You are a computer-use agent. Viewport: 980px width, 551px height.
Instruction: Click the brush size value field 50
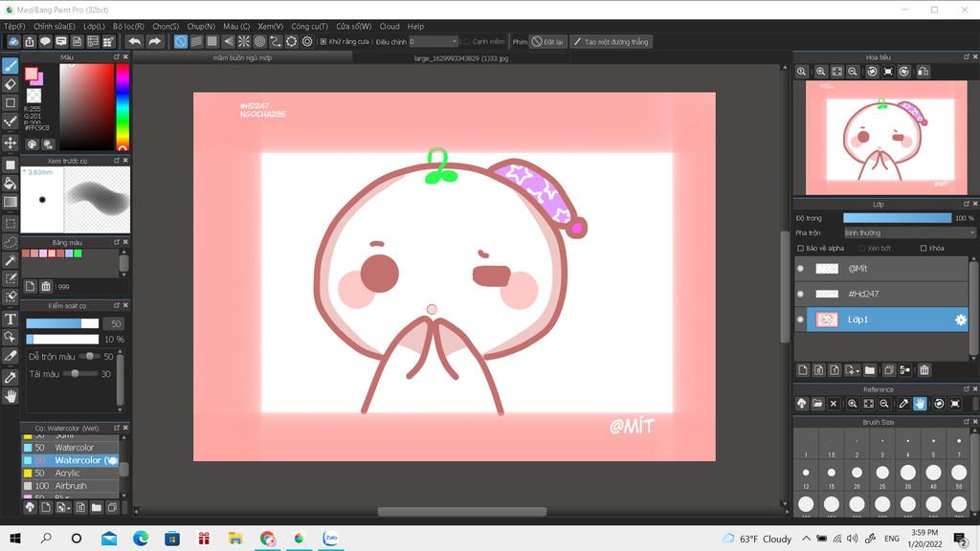[115, 323]
